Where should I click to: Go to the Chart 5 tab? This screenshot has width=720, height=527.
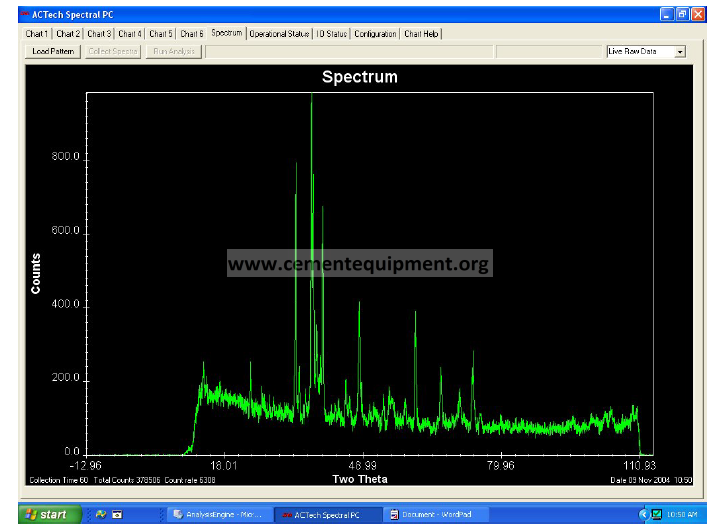(161, 34)
